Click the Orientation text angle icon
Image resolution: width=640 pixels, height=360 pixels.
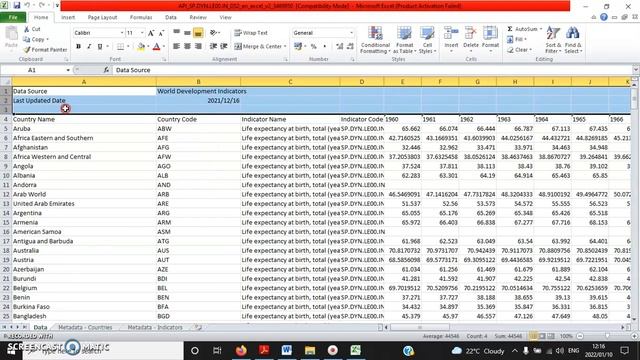pyautogui.click(x=213, y=33)
